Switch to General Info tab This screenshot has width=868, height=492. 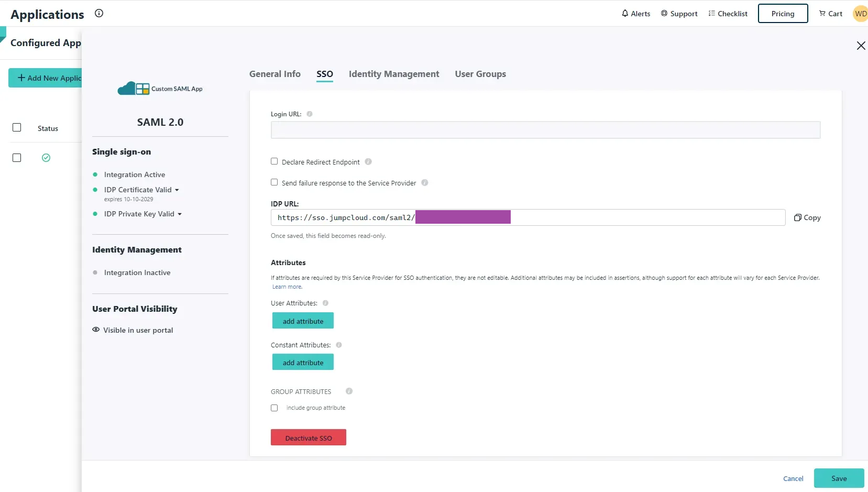pos(275,74)
